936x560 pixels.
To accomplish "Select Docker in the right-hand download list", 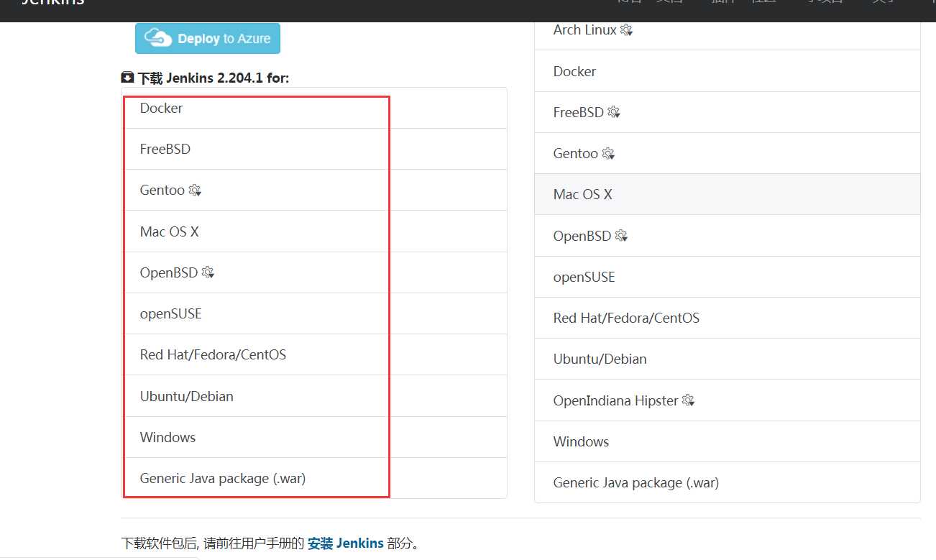I will (x=728, y=71).
